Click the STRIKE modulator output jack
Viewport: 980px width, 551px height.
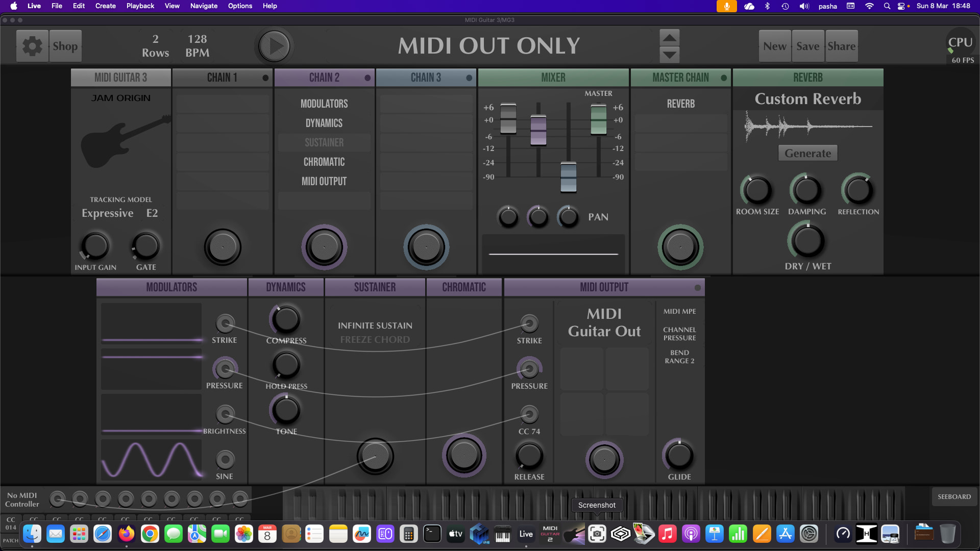coord(225,323)
